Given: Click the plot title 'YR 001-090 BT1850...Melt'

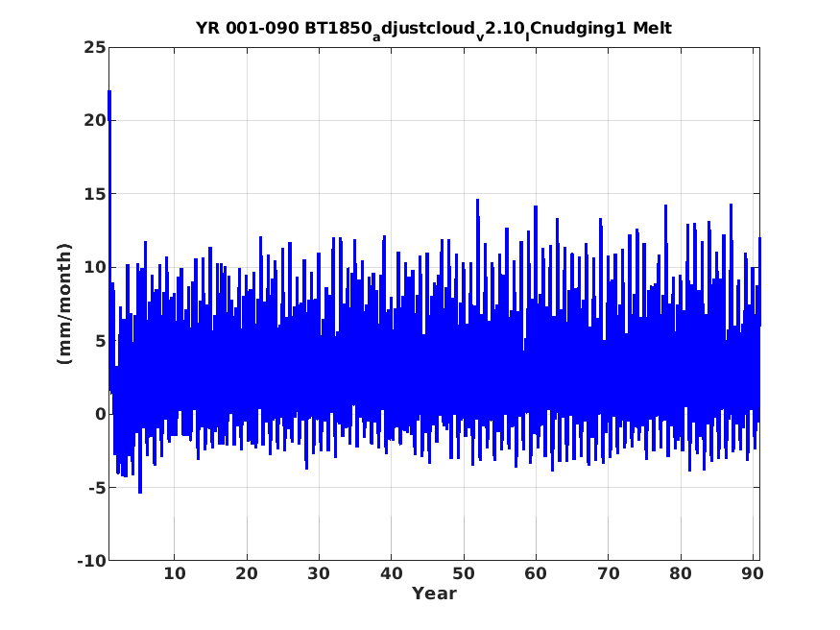Looking at the screenshot, I should tap(433, 29).
